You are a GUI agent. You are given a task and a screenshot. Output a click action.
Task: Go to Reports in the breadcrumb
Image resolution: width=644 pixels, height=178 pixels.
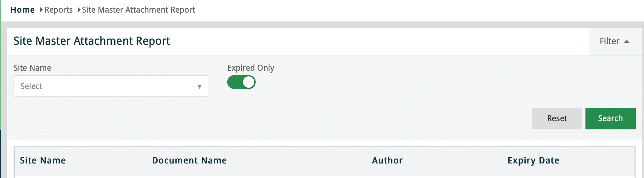pyautogui.click(x=59, y=10)
